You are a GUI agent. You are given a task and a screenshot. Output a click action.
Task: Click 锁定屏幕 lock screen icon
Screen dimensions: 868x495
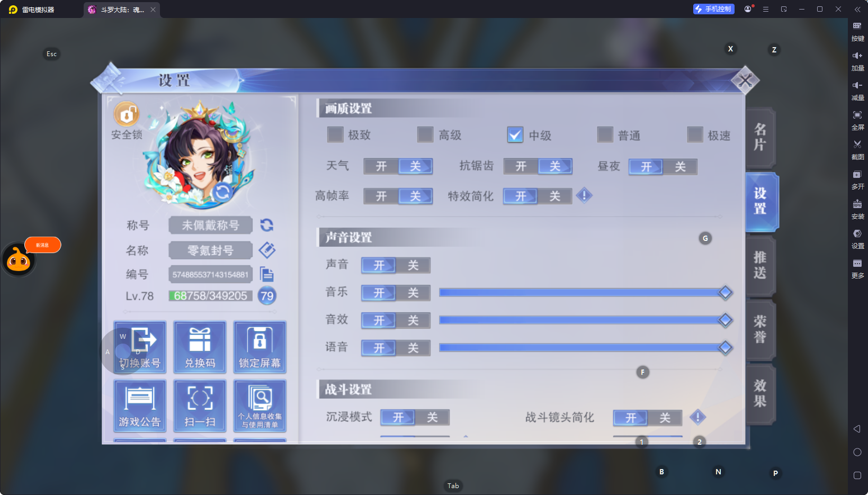(259, 347)
